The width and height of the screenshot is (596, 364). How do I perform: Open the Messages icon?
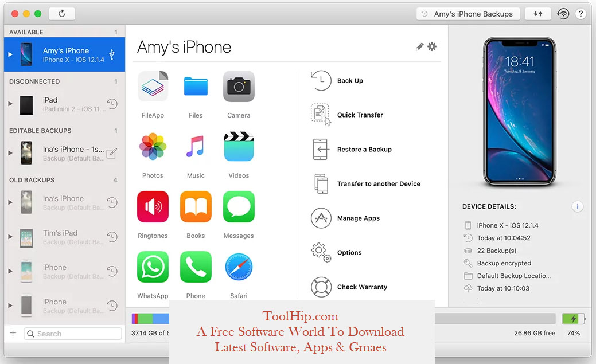[x=239, y=206]
